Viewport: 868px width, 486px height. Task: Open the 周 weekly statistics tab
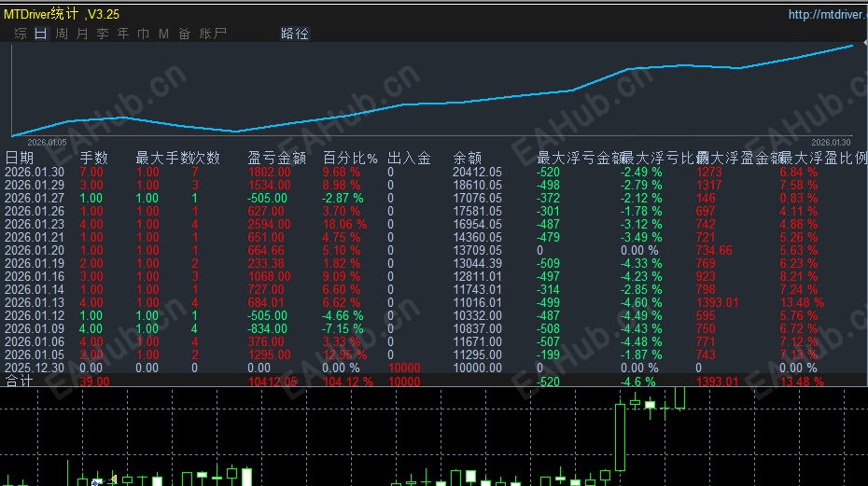click(x=62, y=34)
